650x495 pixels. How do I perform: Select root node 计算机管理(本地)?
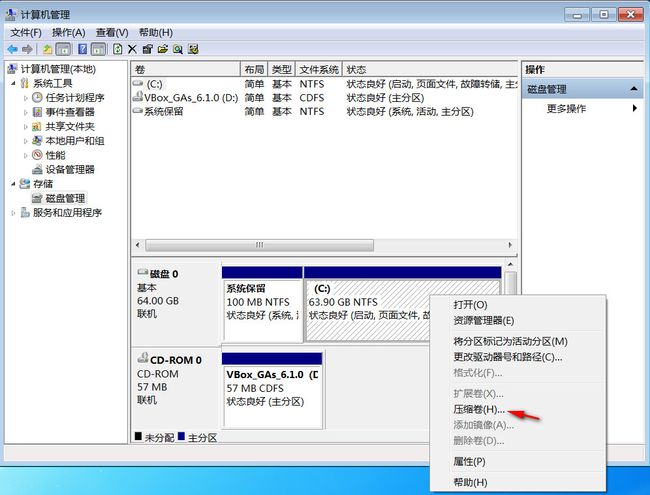58,69
